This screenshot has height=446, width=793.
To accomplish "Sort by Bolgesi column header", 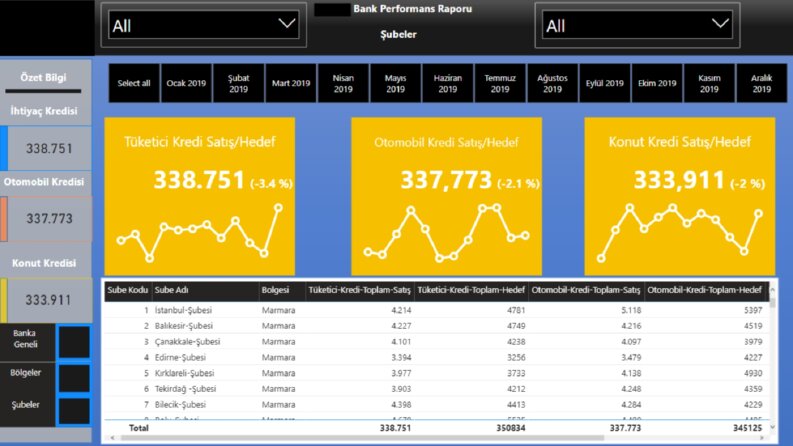I will point(281,290).
